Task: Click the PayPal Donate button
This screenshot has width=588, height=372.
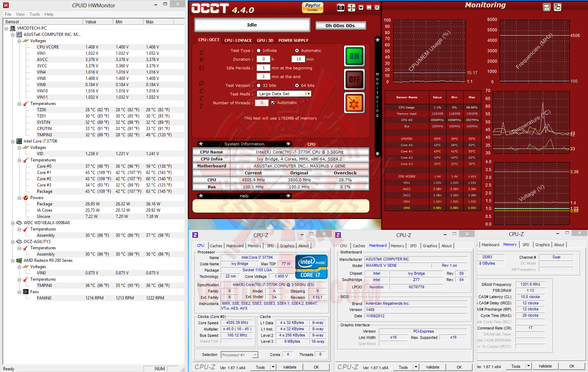Action: tap(313, 7)
